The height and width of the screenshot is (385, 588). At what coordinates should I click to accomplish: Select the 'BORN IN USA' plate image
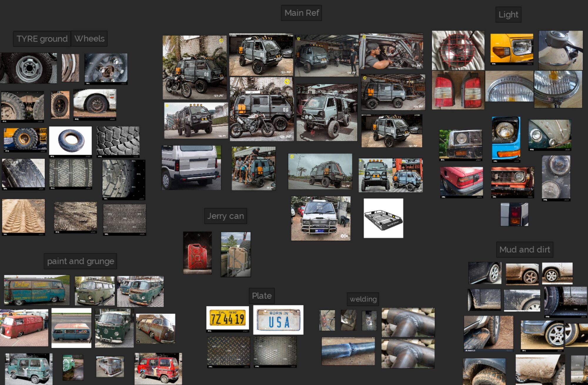click(278, 320)
